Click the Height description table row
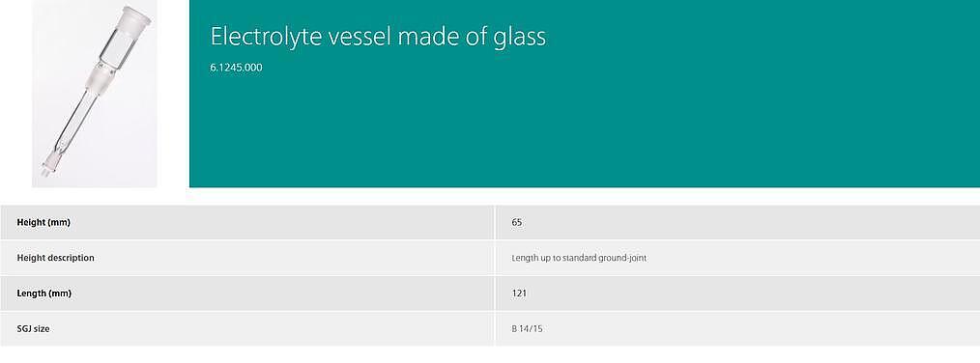This screenshot has height=363, width=980. coord(490,258)
